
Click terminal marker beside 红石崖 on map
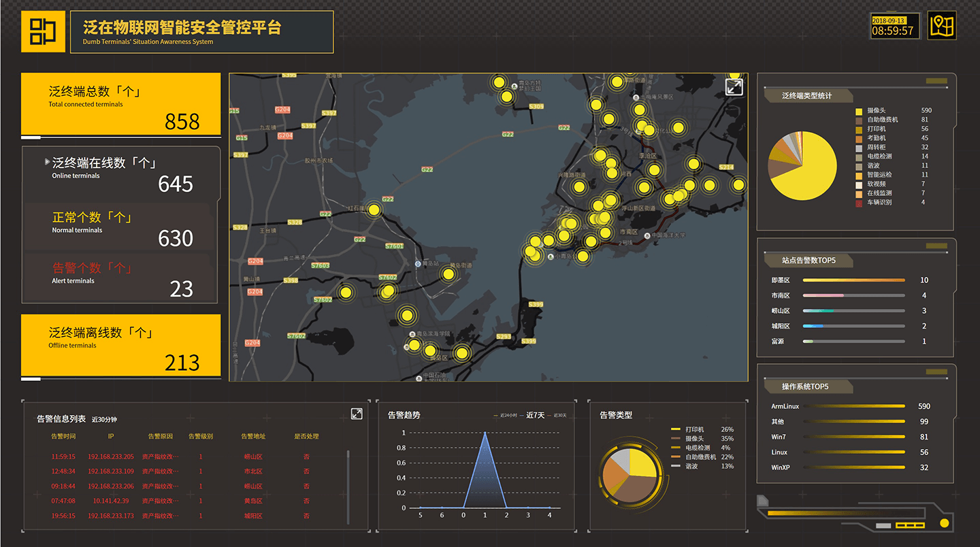click(x=374, y=210)
